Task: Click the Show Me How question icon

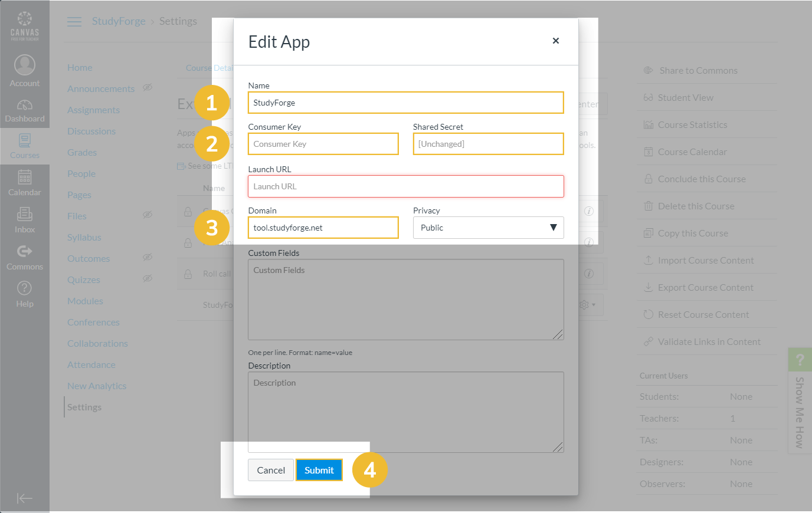Action: [800, 360]
